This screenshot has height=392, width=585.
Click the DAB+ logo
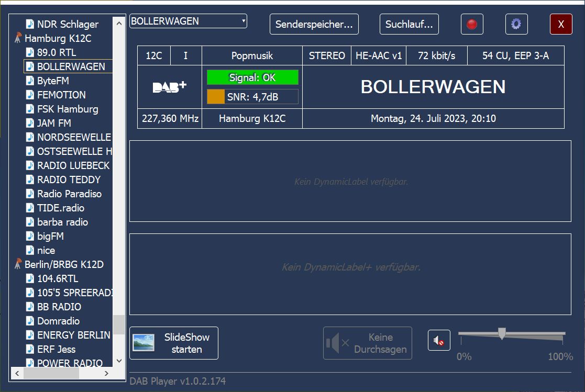click(x=169, y=87)
